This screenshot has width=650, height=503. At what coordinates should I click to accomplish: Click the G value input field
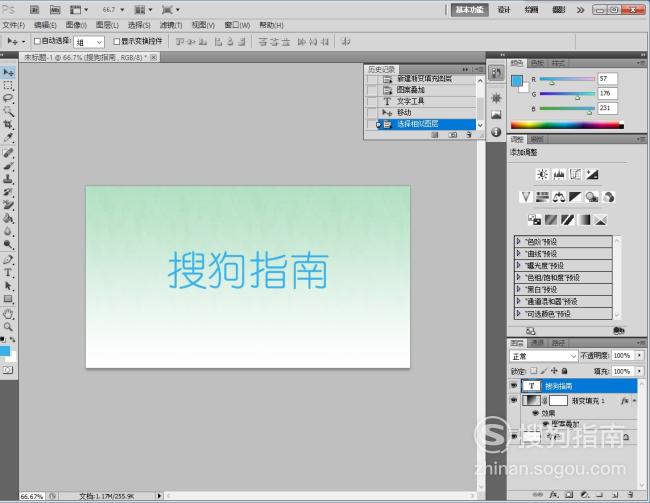tap(607, 94)
